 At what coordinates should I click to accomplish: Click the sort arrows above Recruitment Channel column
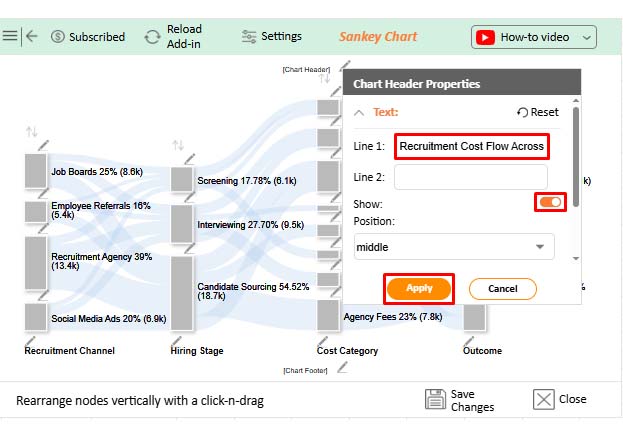31,132
